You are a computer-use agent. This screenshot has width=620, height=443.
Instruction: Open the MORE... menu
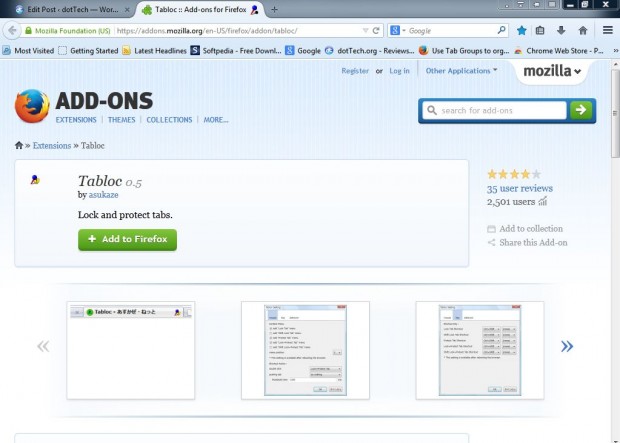coord(216,119)
